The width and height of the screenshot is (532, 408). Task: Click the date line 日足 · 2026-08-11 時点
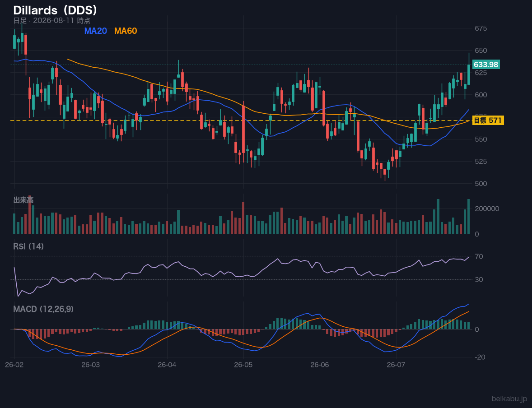(52, 20)
